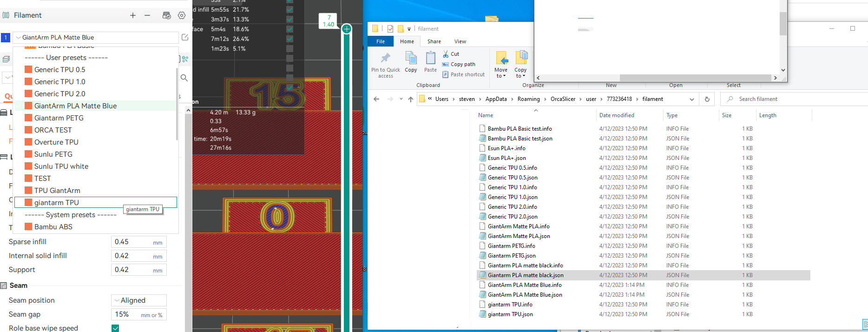Switch to the Home ribbon tab
Viewport: 868px width, 332px height.
pyautogui.click(x=407, y=41)
